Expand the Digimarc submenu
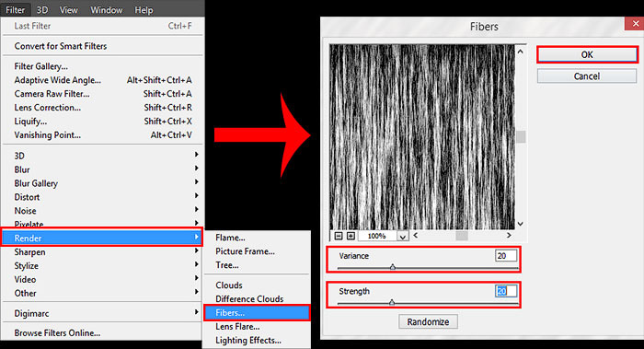The image size is (644, 349). click(x=103, y=313)
